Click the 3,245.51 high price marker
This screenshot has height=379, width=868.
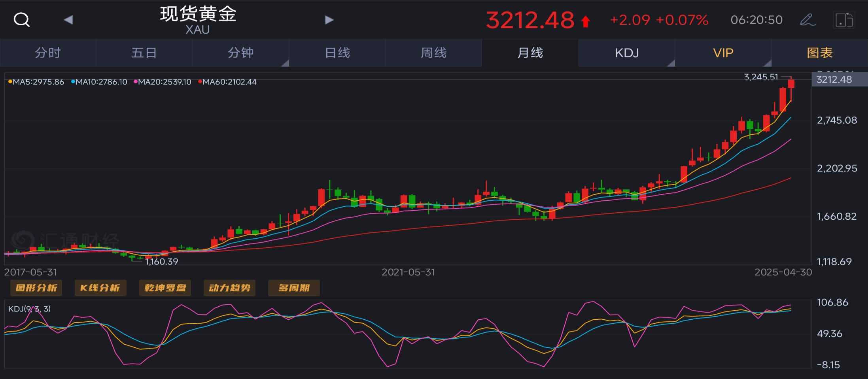(761, 77)
